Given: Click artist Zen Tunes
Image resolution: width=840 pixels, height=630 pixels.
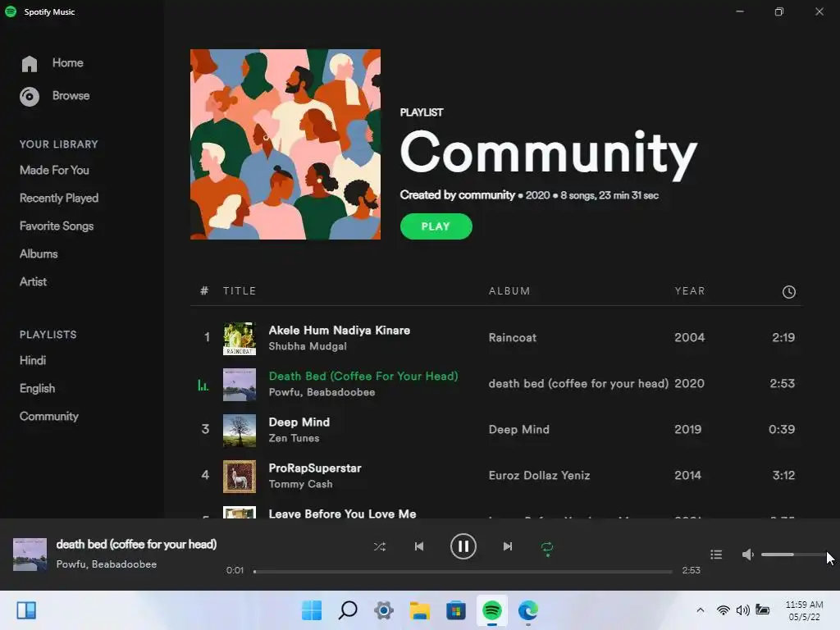Looking at the screenshot, I should point(294,438).
